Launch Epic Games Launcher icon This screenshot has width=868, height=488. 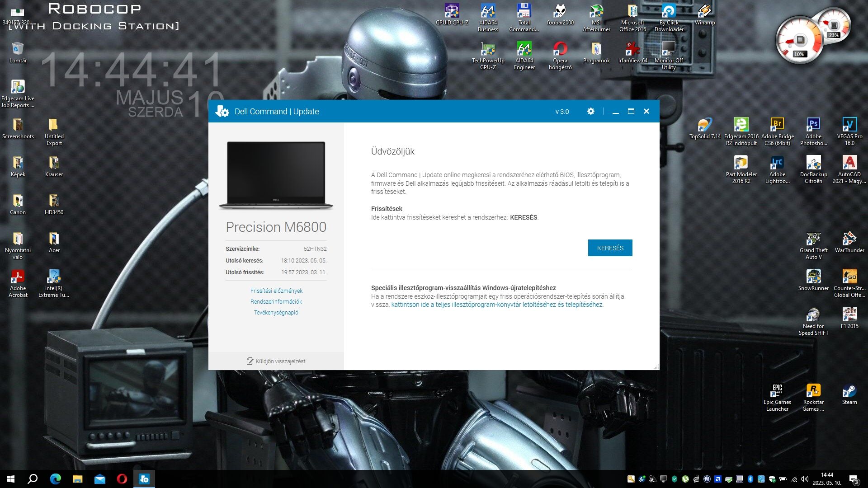pyautogui.click(x=777, y=397)
